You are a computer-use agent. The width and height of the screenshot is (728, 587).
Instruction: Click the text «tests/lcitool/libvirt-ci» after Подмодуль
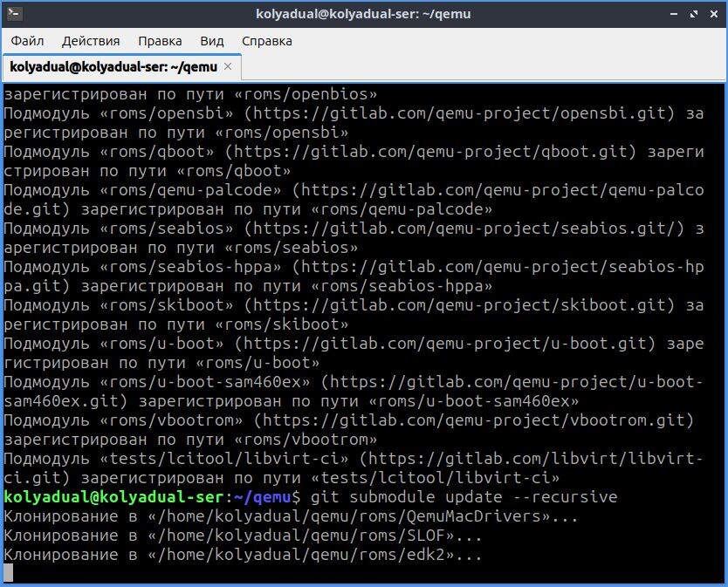coord(223,459)
